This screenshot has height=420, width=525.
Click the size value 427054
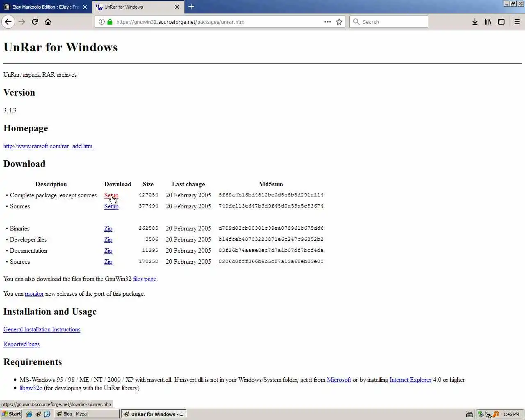pyautogui.click(x=148, y=195)
